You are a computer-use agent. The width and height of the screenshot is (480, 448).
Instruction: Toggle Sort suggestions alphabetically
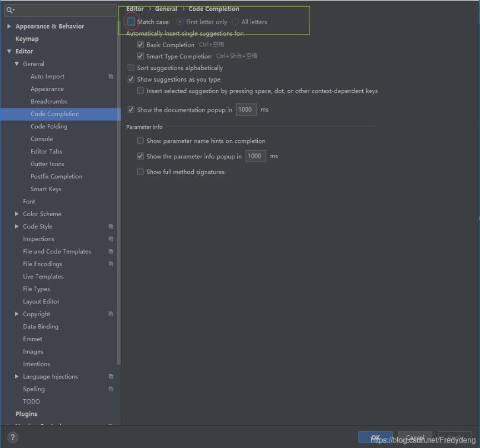[x=131, y=67]
